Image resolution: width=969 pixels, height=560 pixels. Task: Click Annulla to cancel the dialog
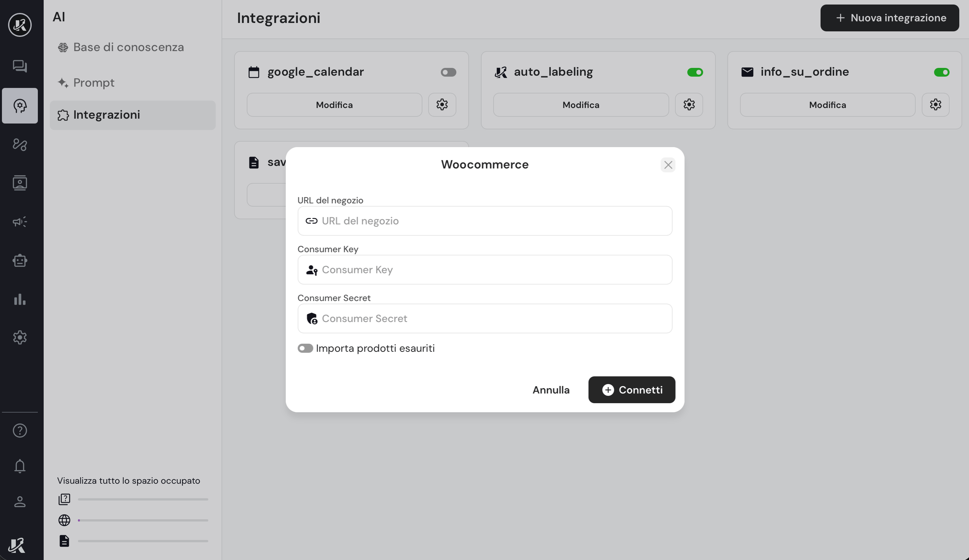[x=550, y=390]
